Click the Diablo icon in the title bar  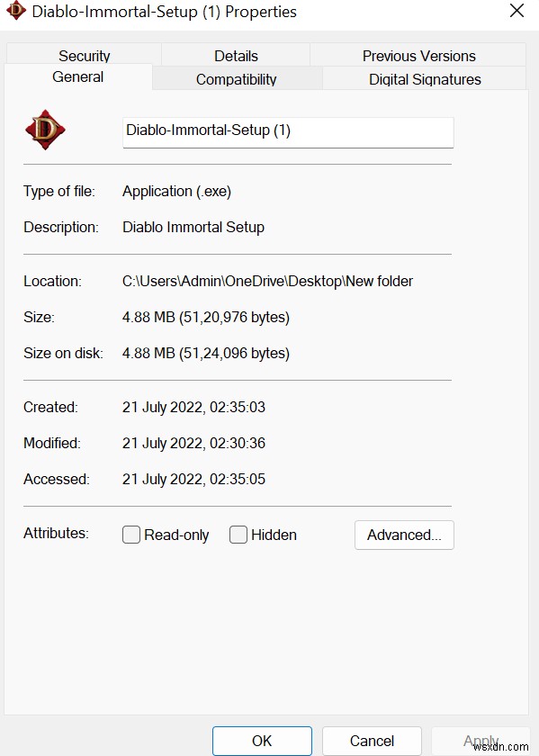[14, 11]
